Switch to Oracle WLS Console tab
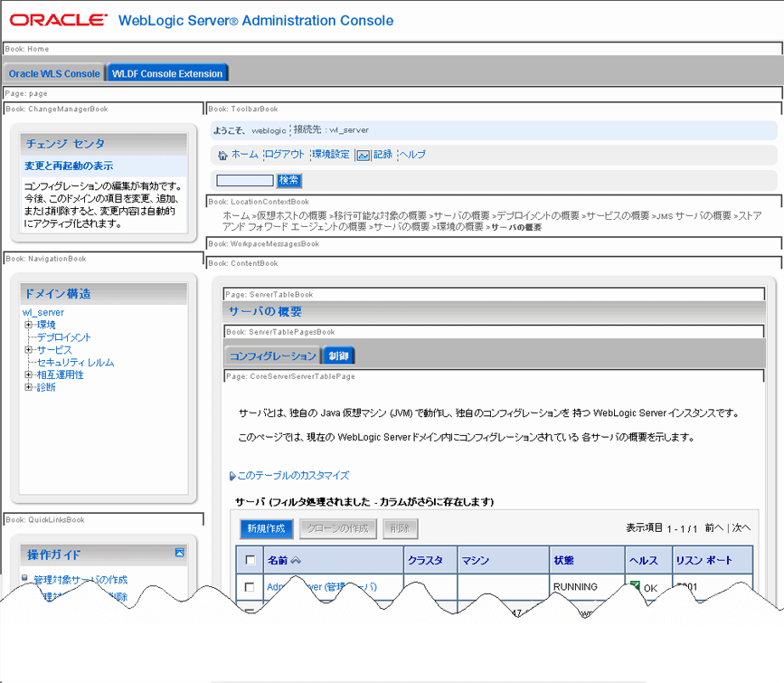Viewport: 784px width, 683px height. 54,73
